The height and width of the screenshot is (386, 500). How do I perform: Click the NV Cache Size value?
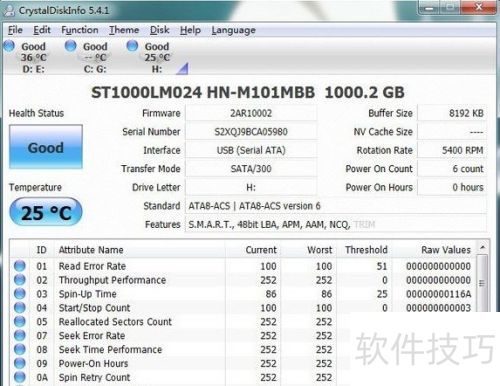[452, 132]
